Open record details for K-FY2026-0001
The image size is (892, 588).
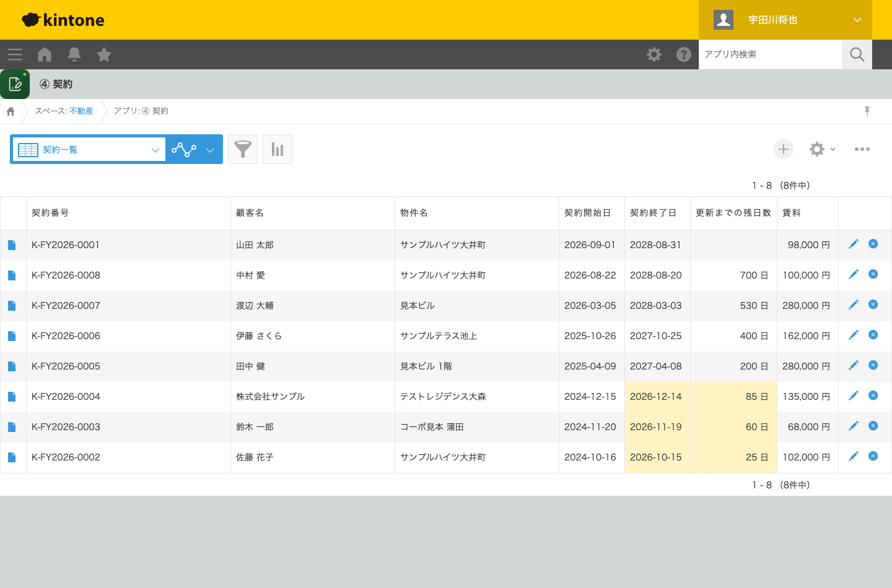pyautogui.click(x=12, y=245)
